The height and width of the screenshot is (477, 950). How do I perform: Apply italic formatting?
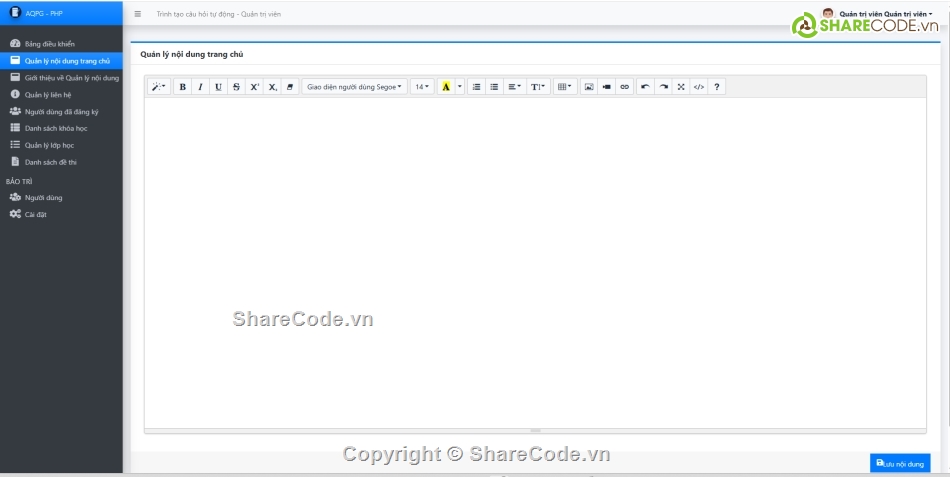pos(200,87)
